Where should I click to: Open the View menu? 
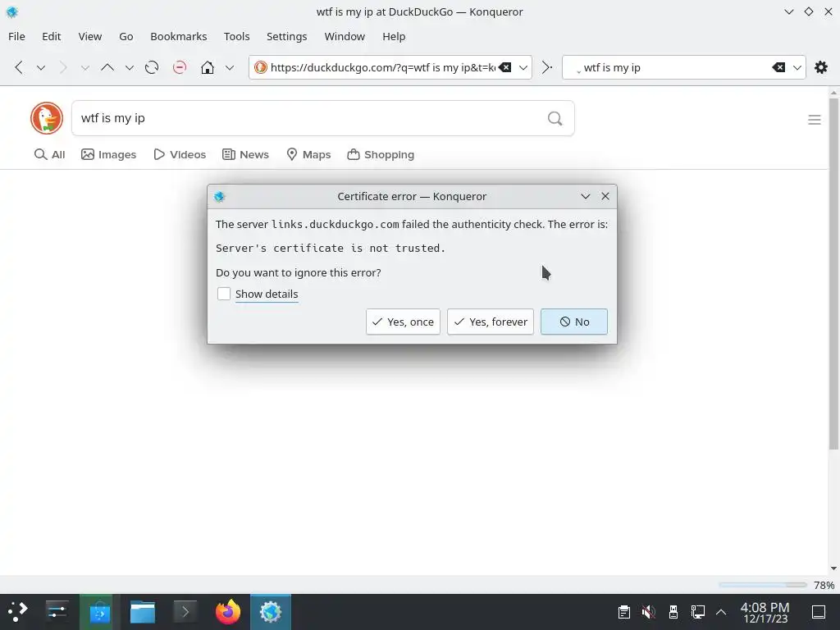tap(90, 36)
